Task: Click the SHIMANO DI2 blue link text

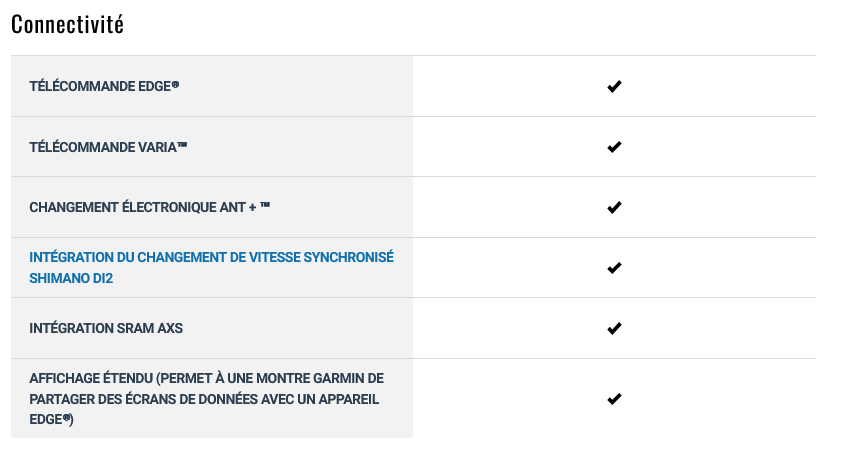Action: pos(71,278)
